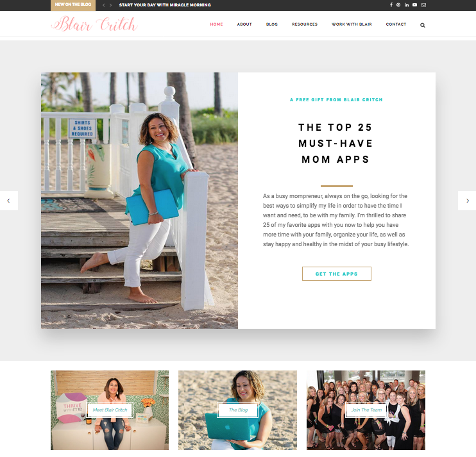
Task: Open the search magnifier icon
Action: coord(423,25)
